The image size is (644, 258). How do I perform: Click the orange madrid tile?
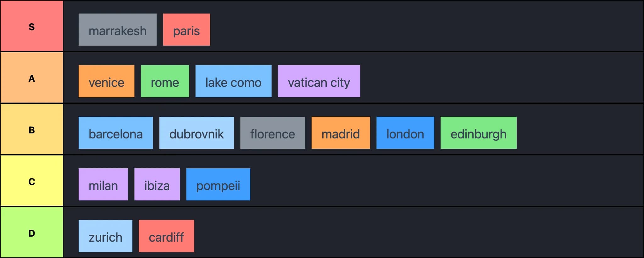click(x=341, y=133)
